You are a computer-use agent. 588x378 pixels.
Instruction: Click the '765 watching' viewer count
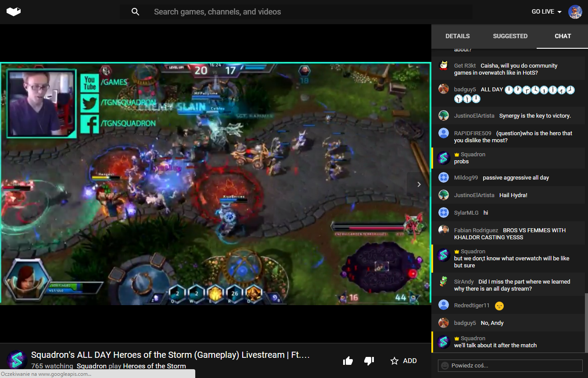click(52, 366)
